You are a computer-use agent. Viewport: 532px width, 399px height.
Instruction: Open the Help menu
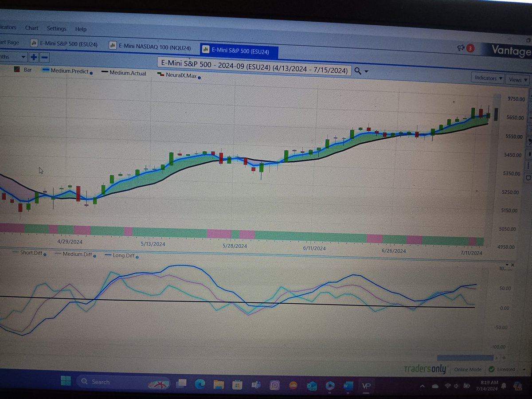click(81, 29)
